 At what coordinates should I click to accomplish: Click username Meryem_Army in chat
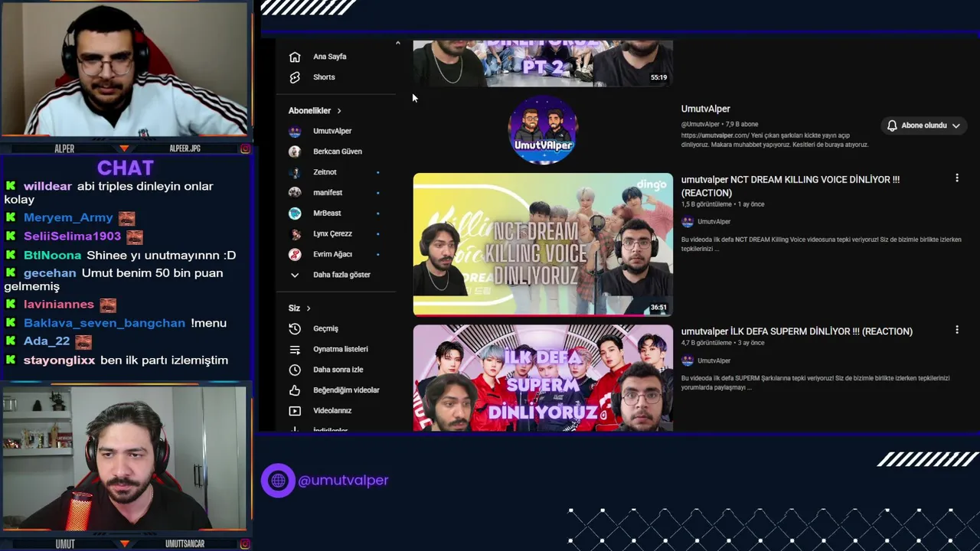point(68,218)
